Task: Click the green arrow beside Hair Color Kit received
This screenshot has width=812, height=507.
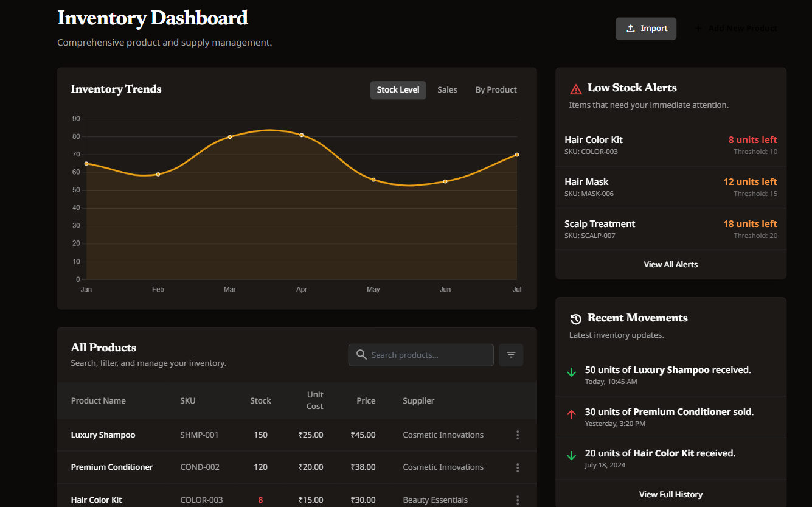Action: tap(571, 455)
